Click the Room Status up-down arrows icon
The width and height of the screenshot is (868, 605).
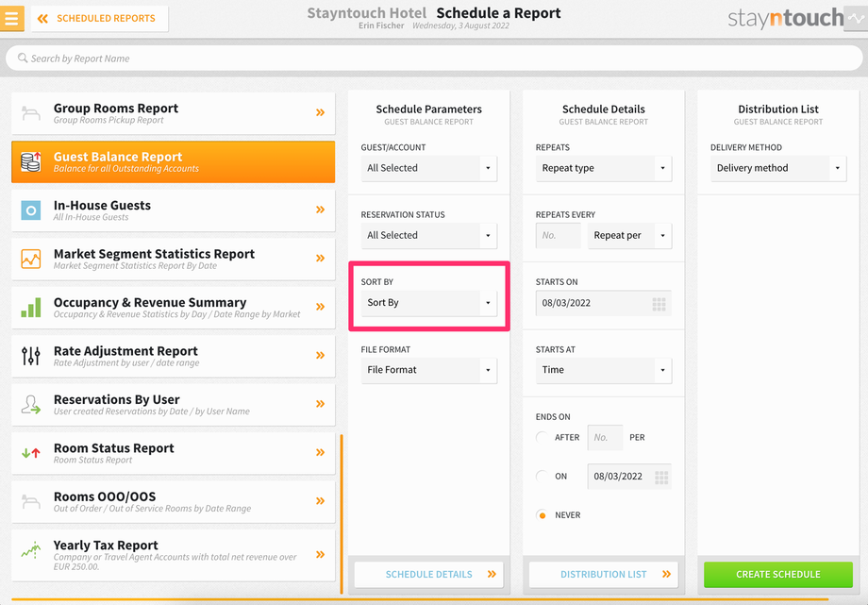pyautogui.click(x=31, y=453)
